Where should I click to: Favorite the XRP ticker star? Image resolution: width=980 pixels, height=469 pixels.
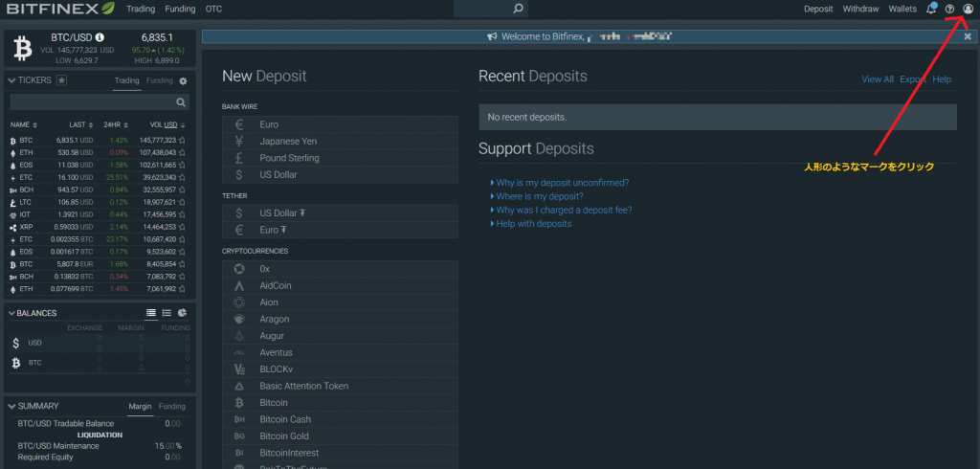pyautogui.click(x=182, y=227)
